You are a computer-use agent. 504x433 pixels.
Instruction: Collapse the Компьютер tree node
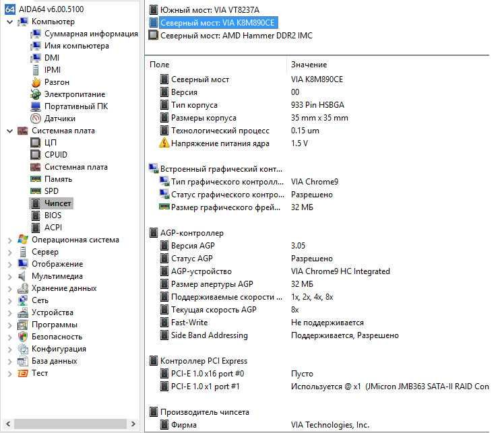(10, 22)
